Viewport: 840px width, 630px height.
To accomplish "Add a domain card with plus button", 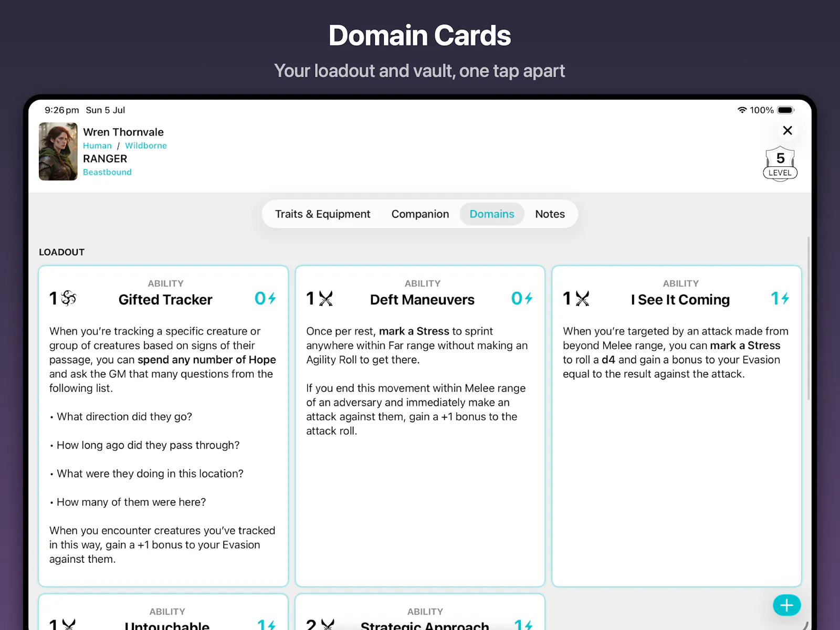I will [786, 605].
